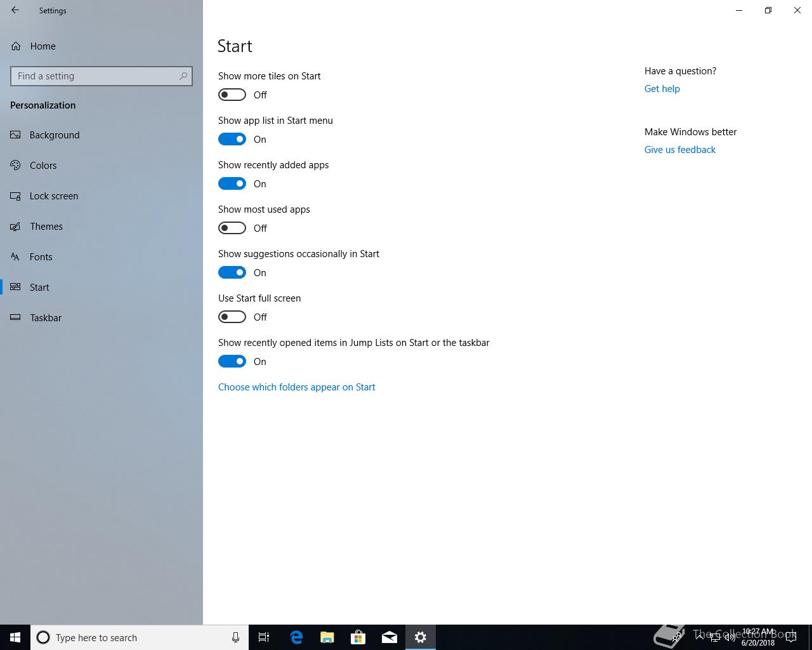Open Themes sidebar icon
This screenshot has width=812, height=650.
(x=16, y=227)
